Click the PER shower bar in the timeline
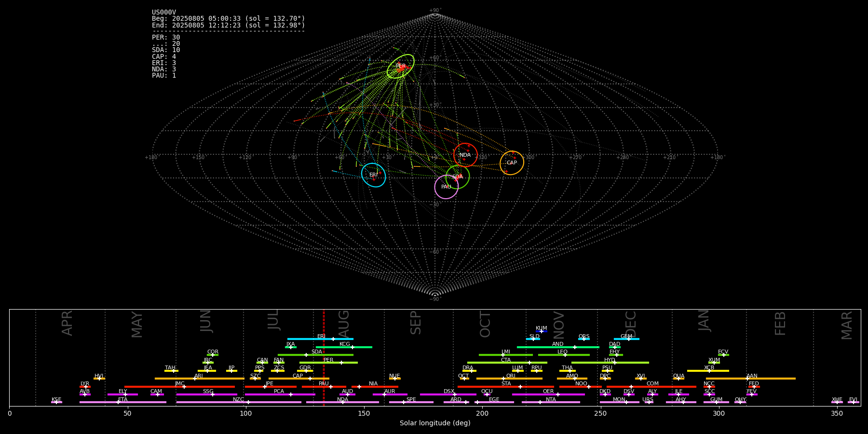 point(328,363)
